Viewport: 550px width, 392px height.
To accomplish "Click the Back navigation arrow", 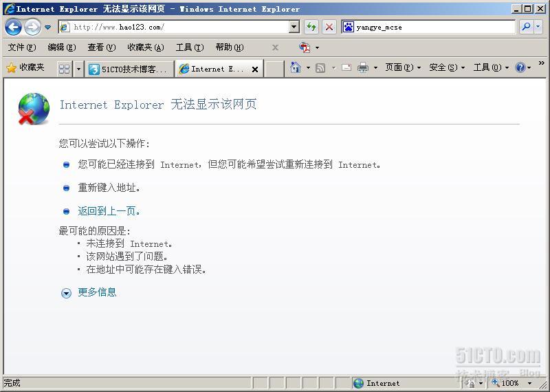I will tap(13, 27).
